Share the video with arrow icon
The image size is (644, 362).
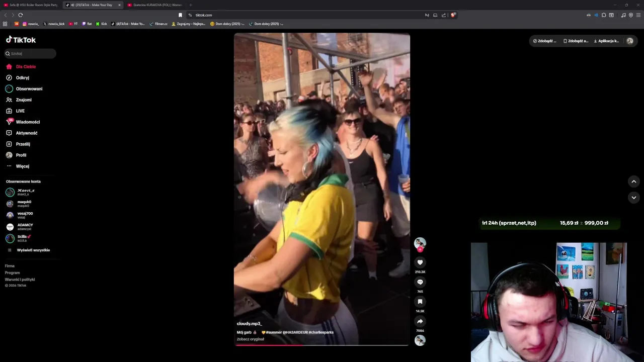[420, 321]
